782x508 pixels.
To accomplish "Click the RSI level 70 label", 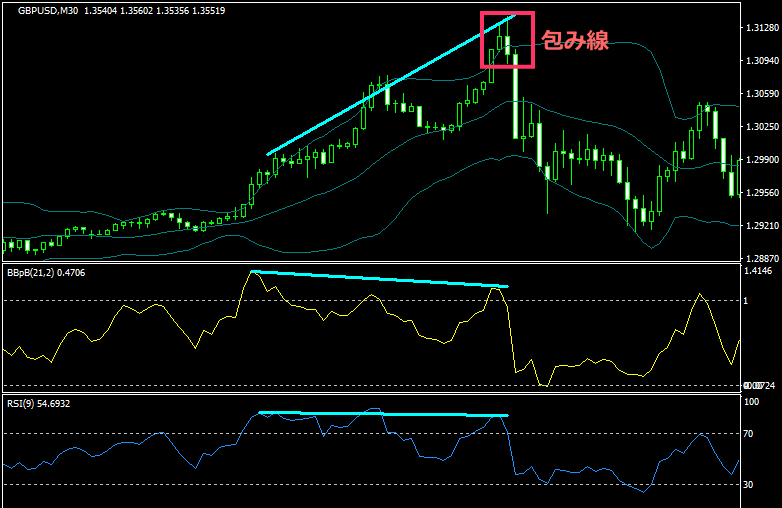I will click(x=748, y=434).
